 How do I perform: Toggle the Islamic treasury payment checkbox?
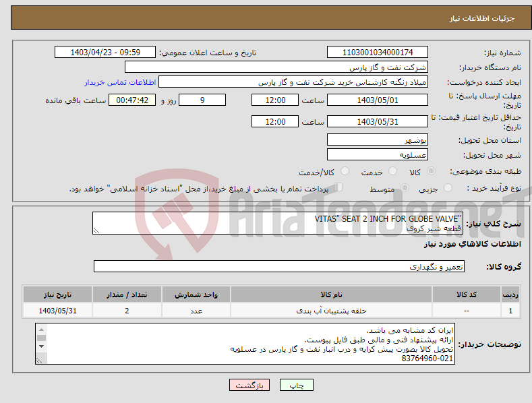(x=338, y=187)
